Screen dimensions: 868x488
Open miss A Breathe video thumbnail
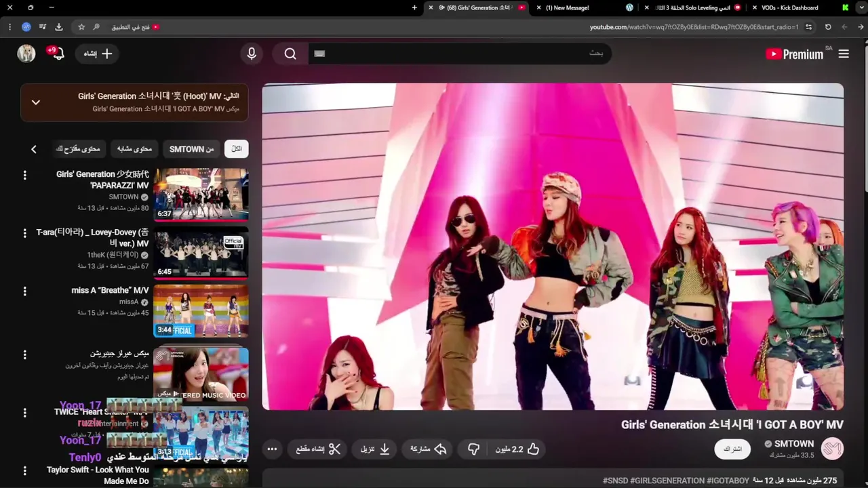click(x=201, y=311)
